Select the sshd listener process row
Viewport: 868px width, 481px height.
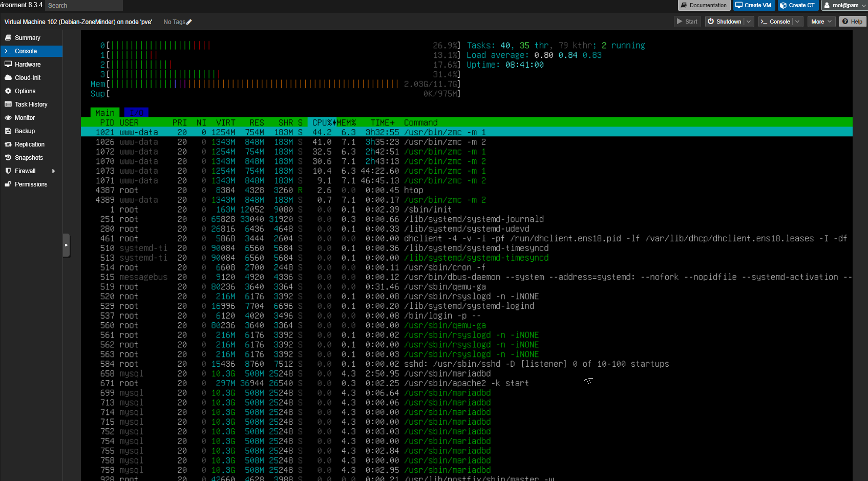[467, 364]
